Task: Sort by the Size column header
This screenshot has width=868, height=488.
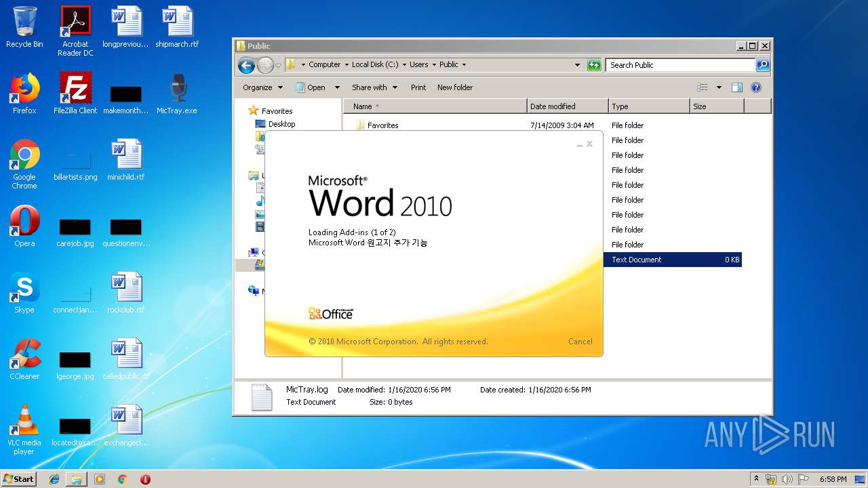Action: click(x=717, y=106)
